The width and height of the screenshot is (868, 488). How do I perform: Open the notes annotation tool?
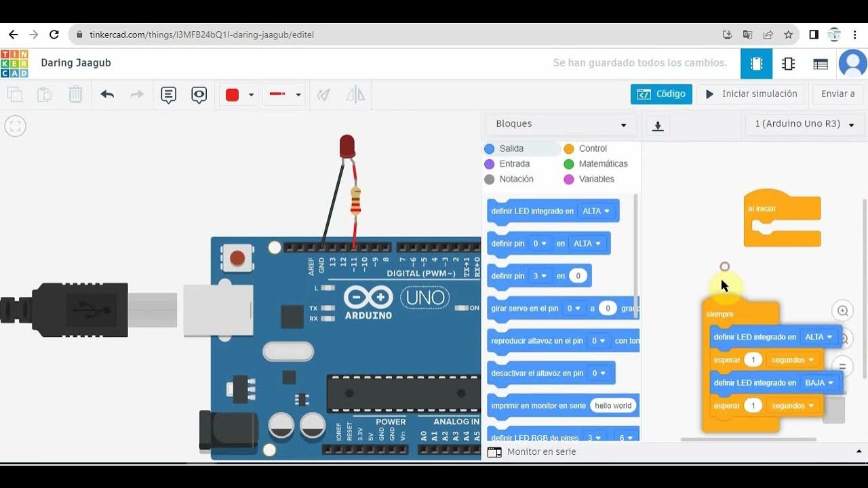(x=168, y=95)
